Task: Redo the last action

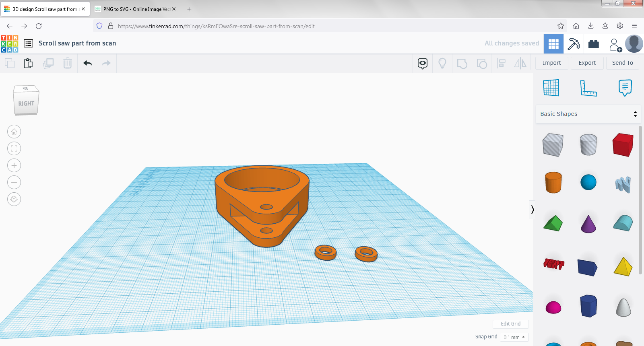Action: coord(106,63)
